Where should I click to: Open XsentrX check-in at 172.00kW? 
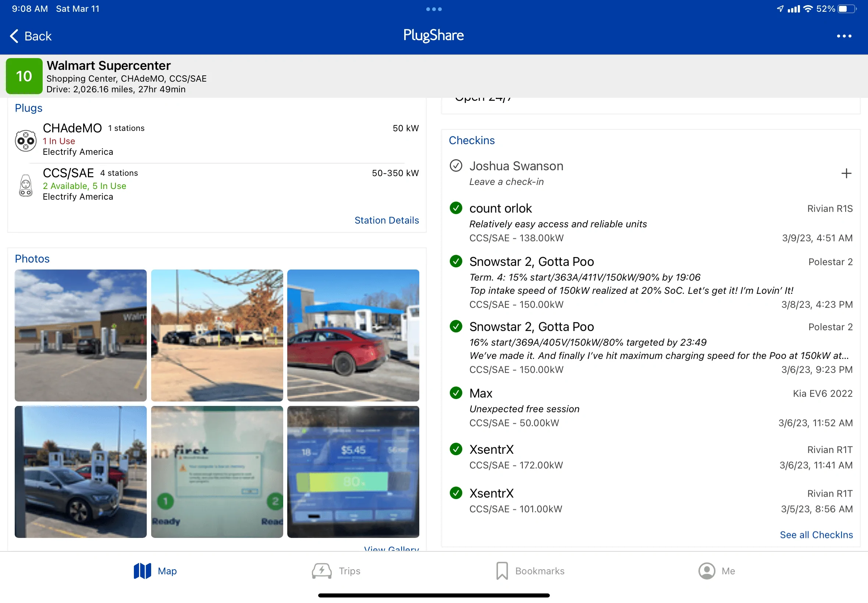coord(651,457)
